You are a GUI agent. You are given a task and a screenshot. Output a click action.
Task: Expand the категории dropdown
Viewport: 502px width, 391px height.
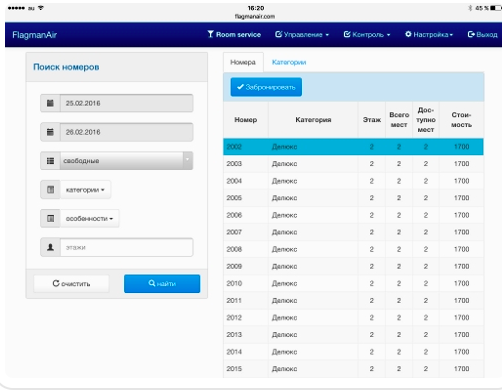(x=85, y=190)
